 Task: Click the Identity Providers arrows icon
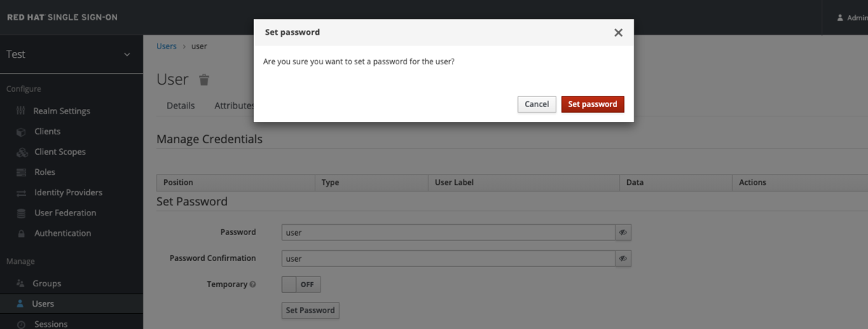pyautogui.click(x=20, y=193)
